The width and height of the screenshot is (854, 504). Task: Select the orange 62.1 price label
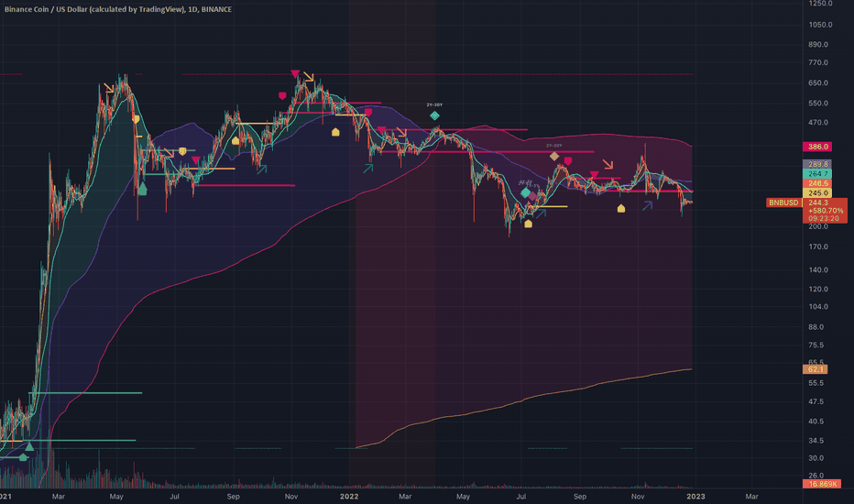[x=815, y=369]
